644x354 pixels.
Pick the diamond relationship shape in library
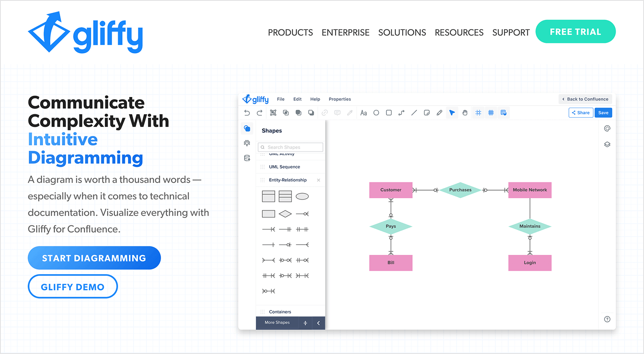[x=285, y=214]
